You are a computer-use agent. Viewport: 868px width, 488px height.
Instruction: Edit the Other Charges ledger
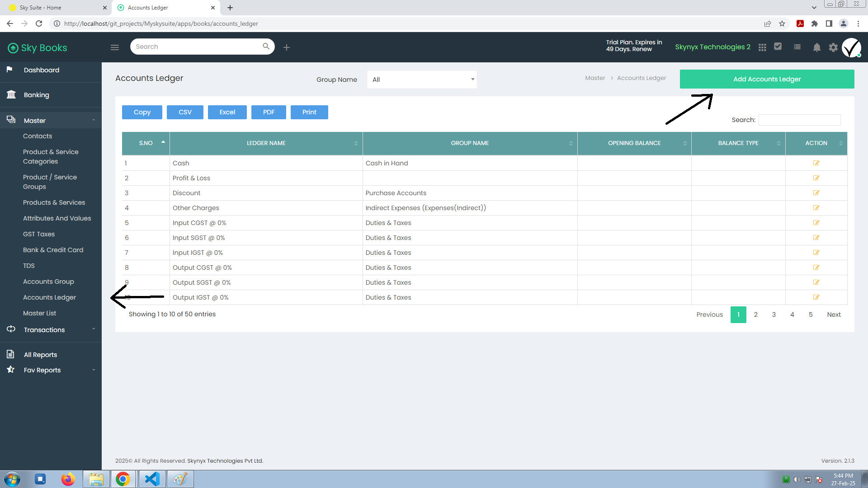[x=816, y=208]
